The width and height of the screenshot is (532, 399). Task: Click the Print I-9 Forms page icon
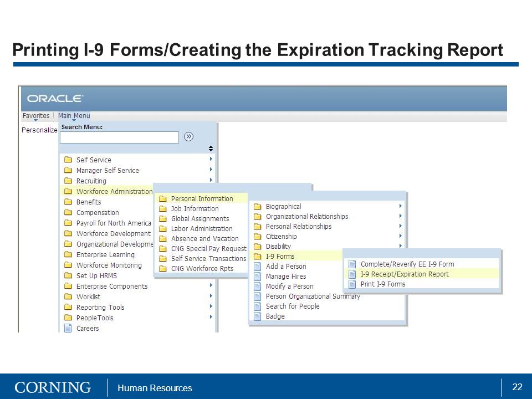tap(352, 284)
